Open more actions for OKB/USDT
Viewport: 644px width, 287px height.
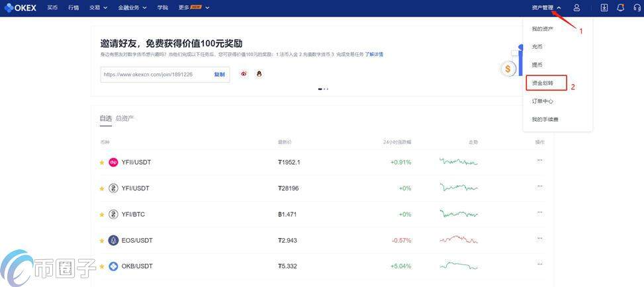click(539, 264)
